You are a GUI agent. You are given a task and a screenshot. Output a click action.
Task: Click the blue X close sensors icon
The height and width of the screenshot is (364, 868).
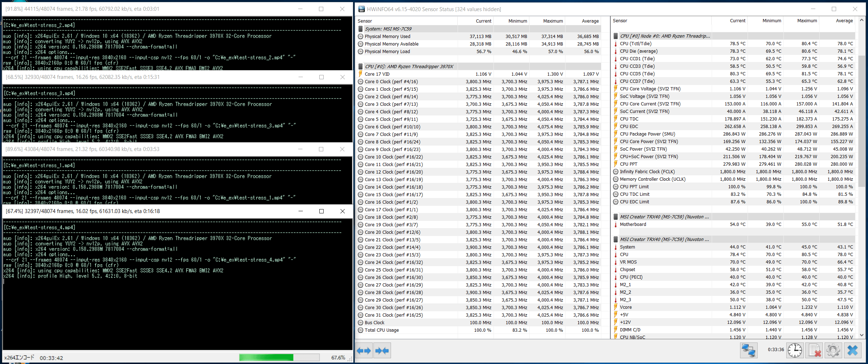[x=853, y=350]
